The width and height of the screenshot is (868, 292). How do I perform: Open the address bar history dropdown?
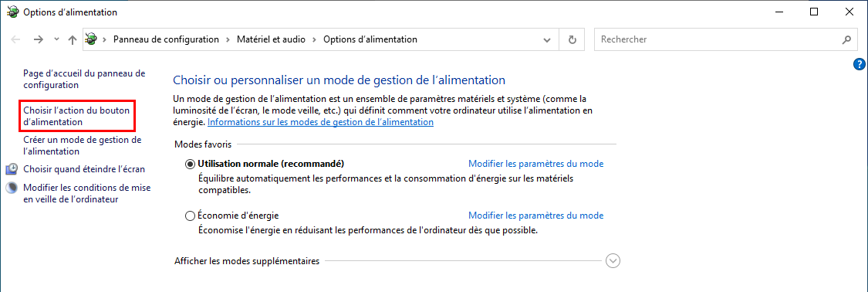[547, 40]
